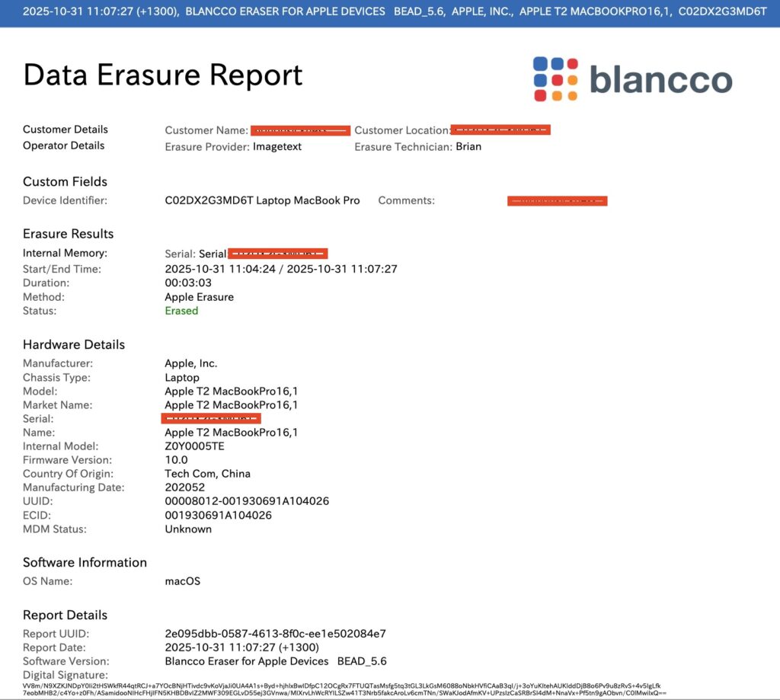
Task: Select the Country Of Origin value
Action: (207, 474)
